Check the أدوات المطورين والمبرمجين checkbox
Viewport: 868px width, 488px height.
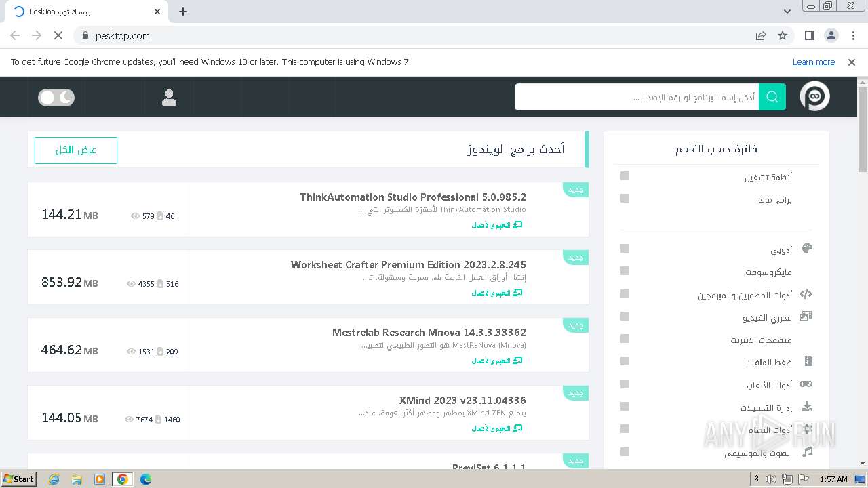coord(625,294)
